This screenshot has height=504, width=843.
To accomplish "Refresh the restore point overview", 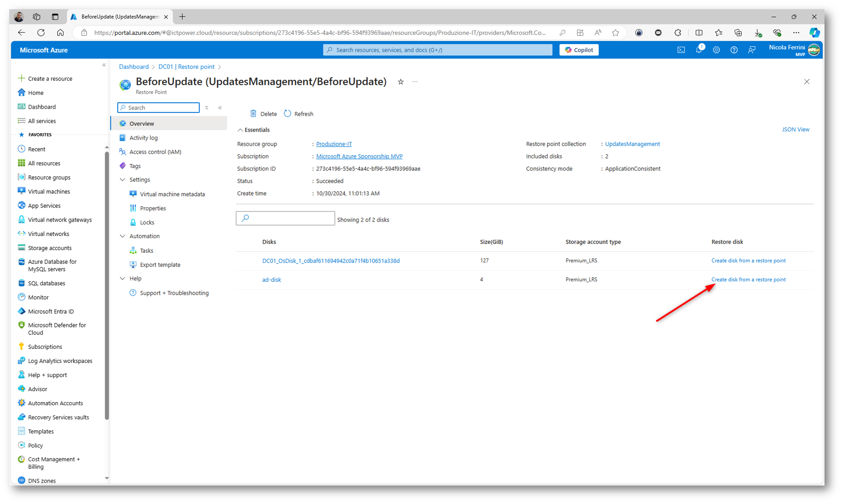I will point(299,114).
